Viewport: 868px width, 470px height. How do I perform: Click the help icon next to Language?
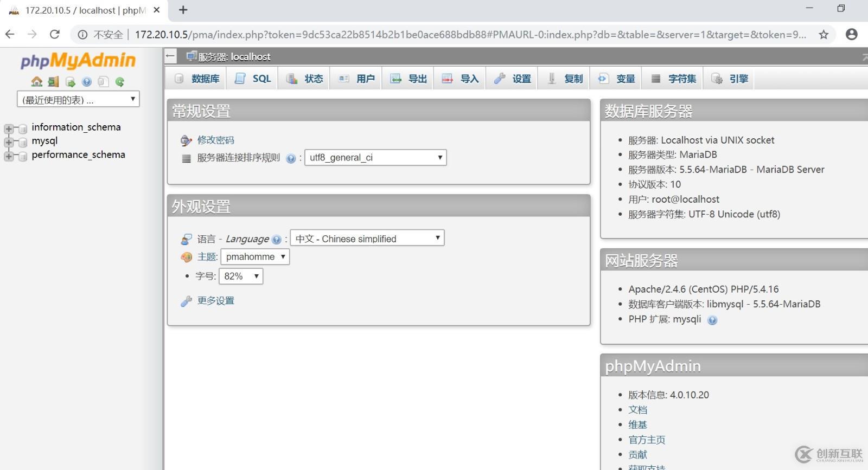tap(277, 240)
